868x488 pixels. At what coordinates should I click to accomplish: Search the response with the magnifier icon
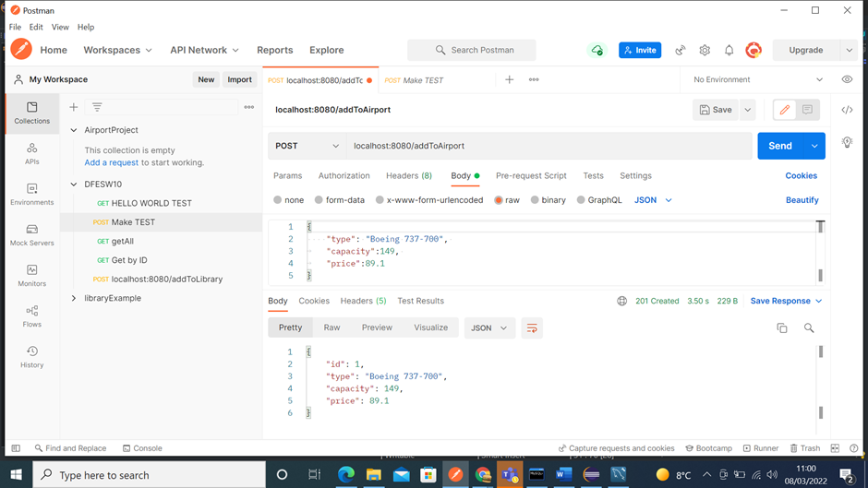(809, 328)
